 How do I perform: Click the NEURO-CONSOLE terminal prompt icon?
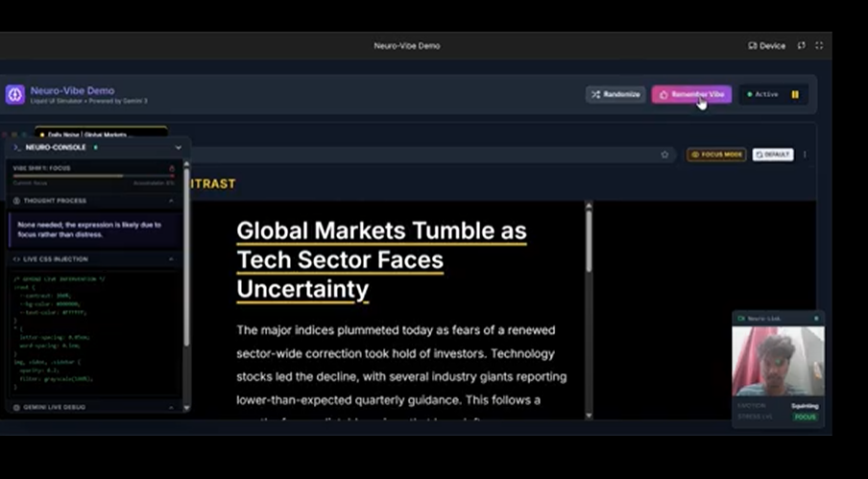tap(16, 148)
